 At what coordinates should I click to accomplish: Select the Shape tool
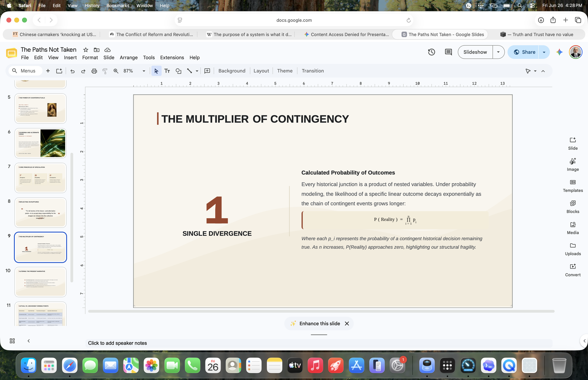178,71
